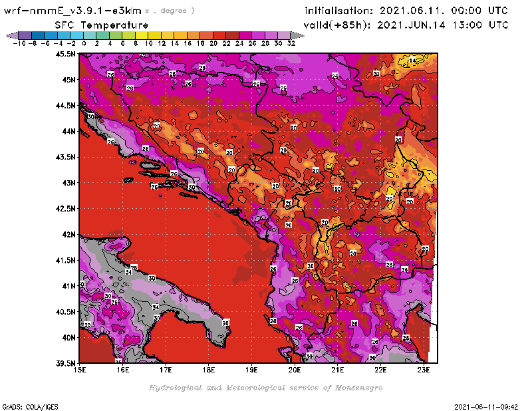
Task: Click the 21E longitude axis label
Action: point(338,370)
